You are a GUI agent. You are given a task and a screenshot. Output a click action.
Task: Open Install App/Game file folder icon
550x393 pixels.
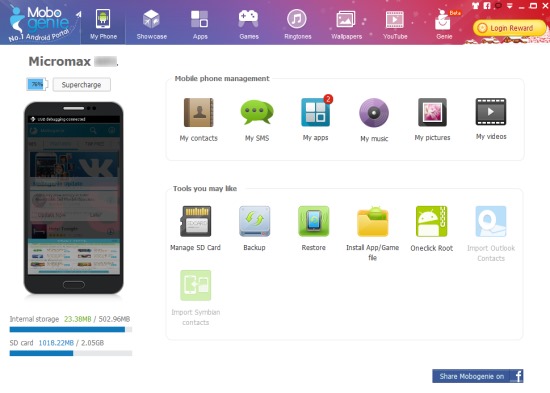tap(373, 221)
